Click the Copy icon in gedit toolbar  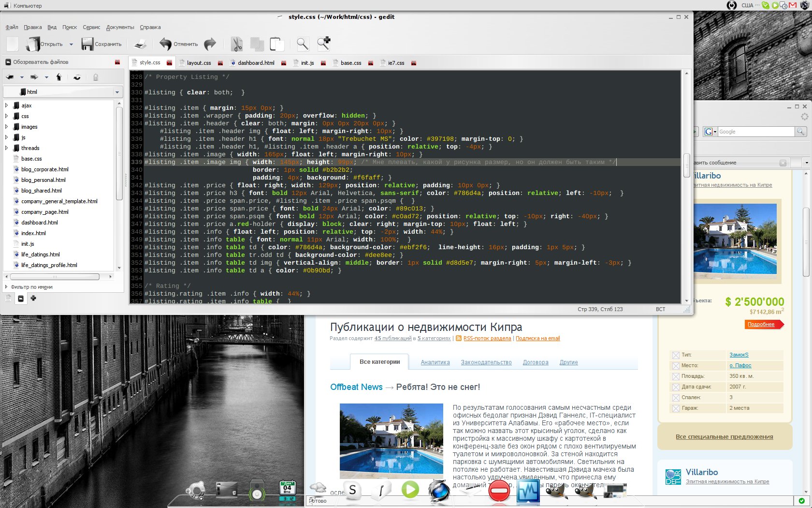(257, 44)
